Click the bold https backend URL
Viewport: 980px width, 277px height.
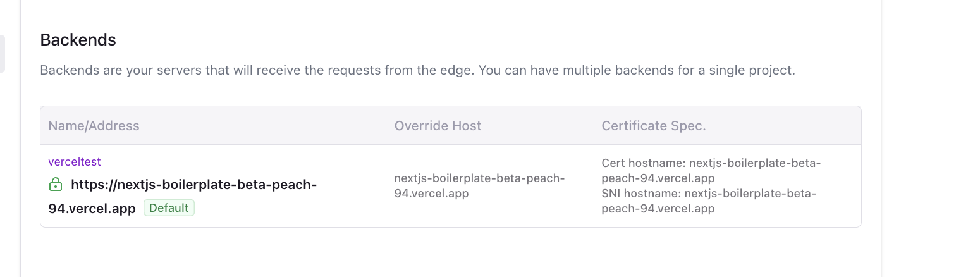193,185
